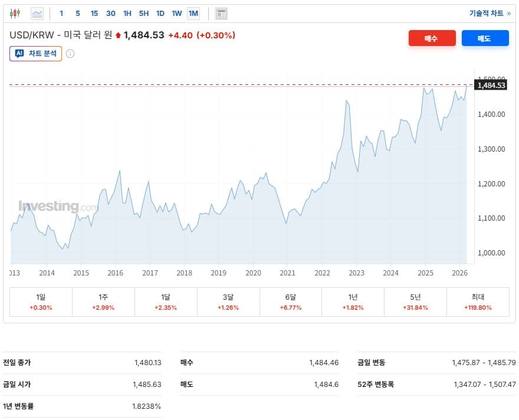Select the area chart type icon
Image resolution: width=519 pixels, height=420 pixels.
point(37,13)
